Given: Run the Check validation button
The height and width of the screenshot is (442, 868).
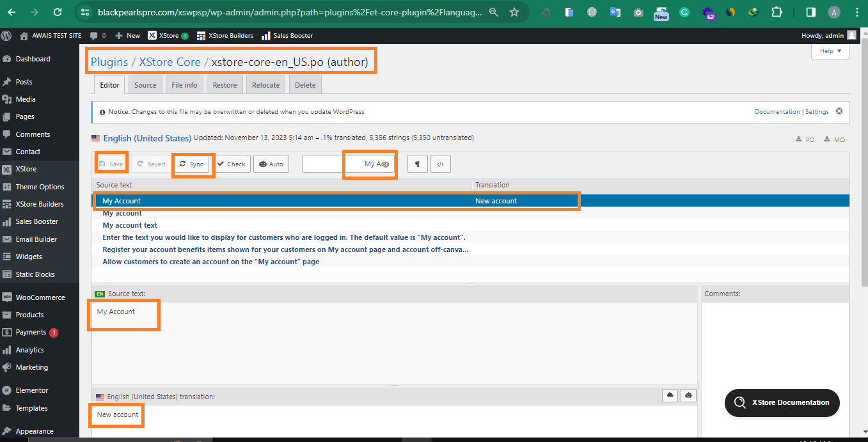Looking at the screenshot, I should coord(232,164).
